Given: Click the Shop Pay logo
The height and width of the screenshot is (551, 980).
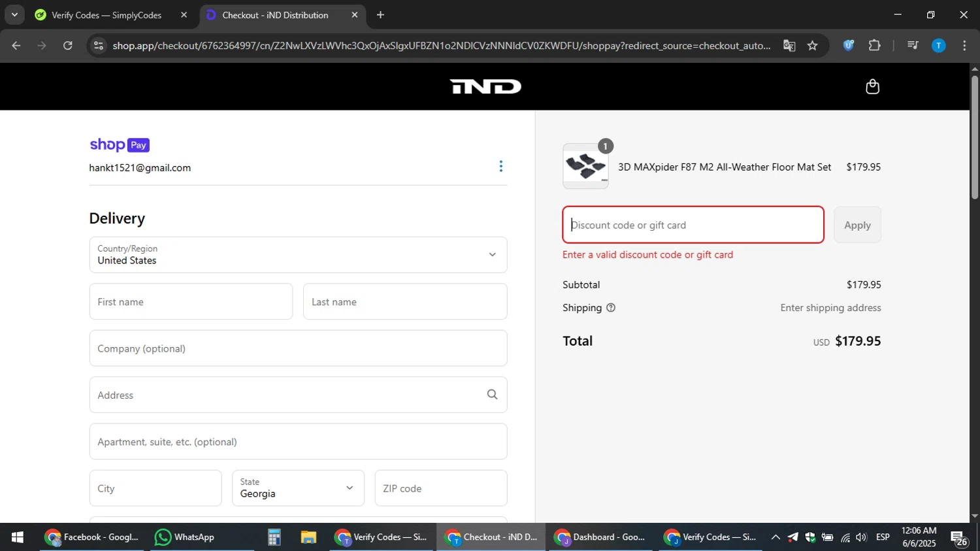Looking at the screenshot, I should [x=120, y=144].
